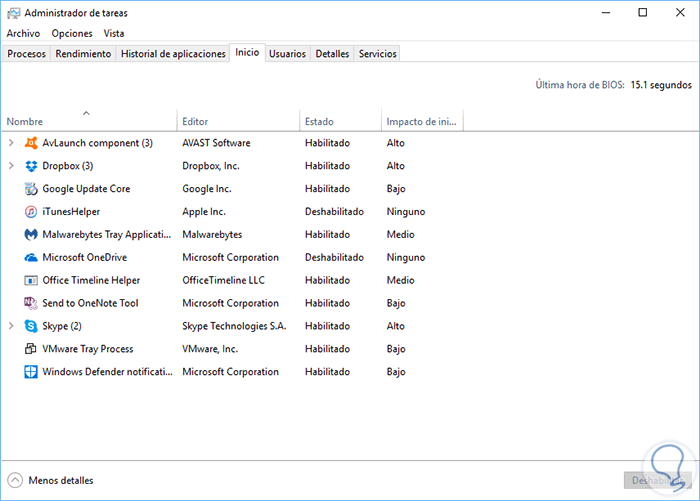Viewport: 700px width, 501px height.
Task: Click the Dropbox icon in startup list
Action: 32,166
